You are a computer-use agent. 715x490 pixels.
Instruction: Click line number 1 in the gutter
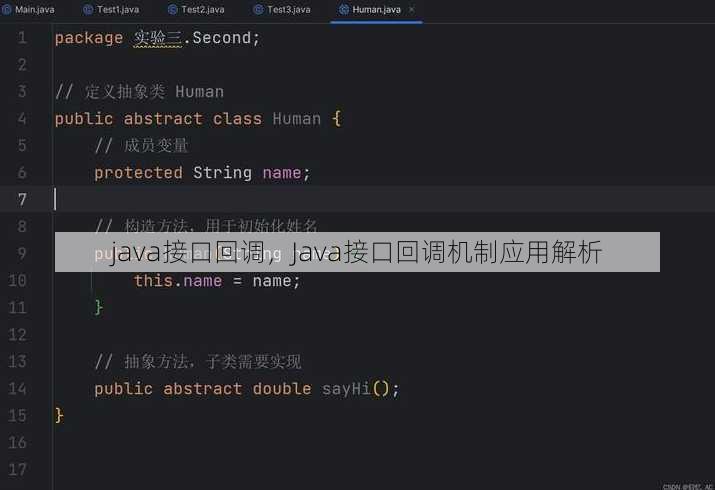coord(22,38)
